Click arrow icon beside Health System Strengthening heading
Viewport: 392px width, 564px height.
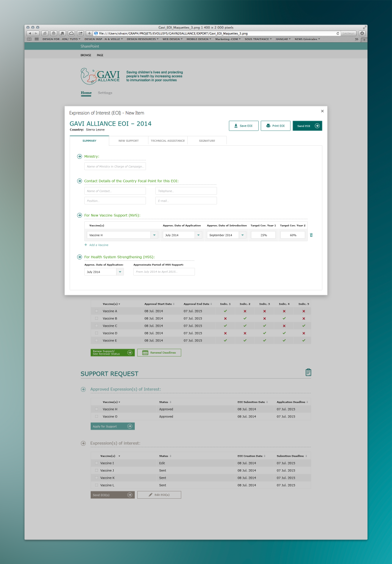pyautogui.click(x=79, y=257)
